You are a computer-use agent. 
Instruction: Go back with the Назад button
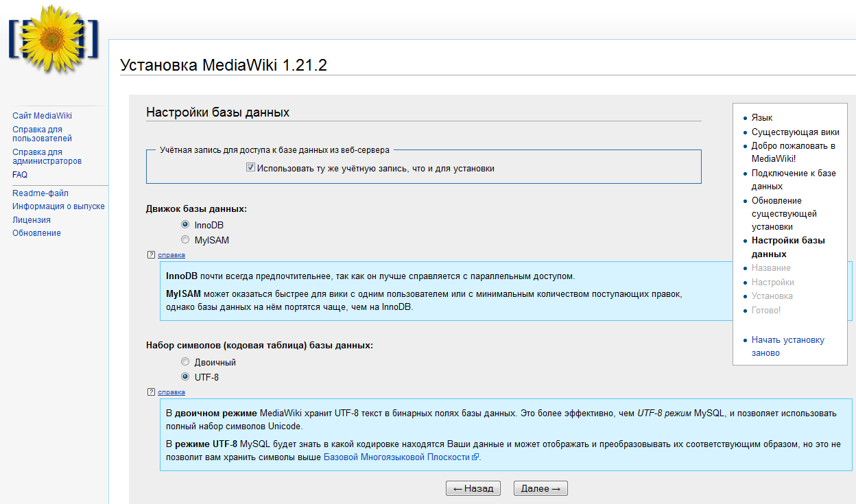pyautogui.click(x=473, y=488)
